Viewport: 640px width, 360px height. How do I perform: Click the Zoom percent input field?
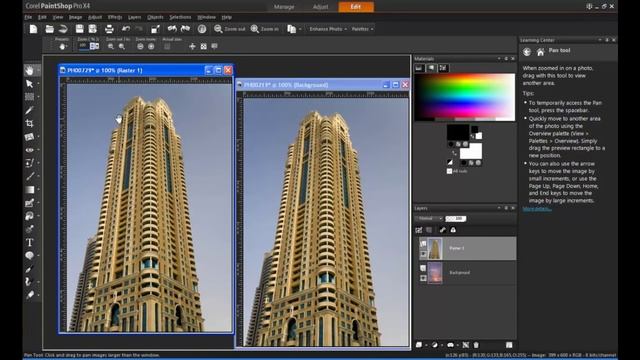83,46
